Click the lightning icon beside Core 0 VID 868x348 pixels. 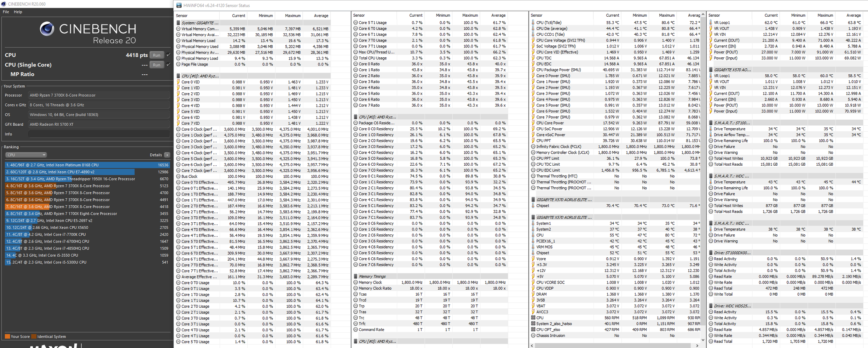click(178, 82)
